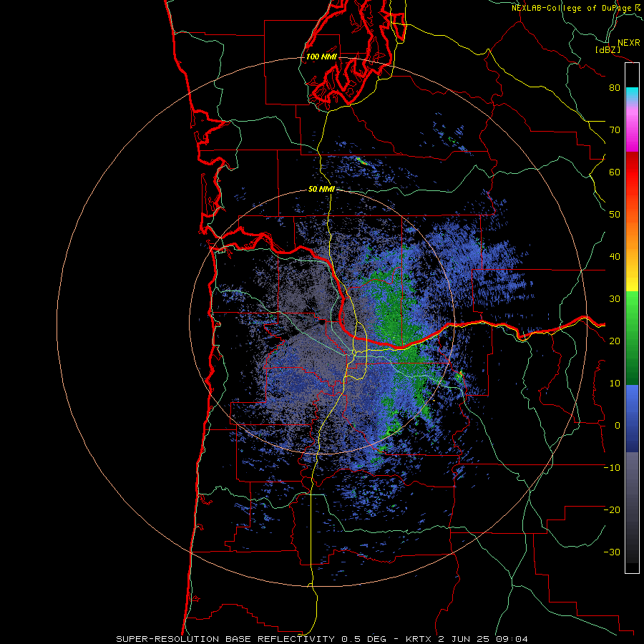Click the 60 dBZ scale value
This screenshot has width=644, height=644.
pyautogui.click(x=615, y=172)
